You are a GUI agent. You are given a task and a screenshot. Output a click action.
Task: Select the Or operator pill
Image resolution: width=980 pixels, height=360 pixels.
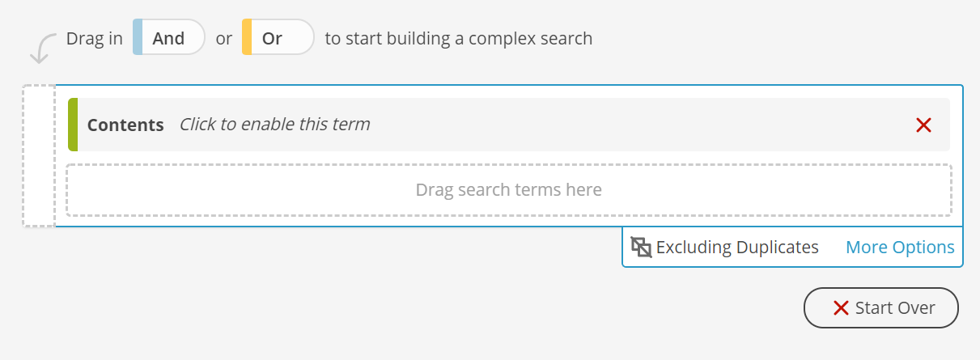click(278, 37)
